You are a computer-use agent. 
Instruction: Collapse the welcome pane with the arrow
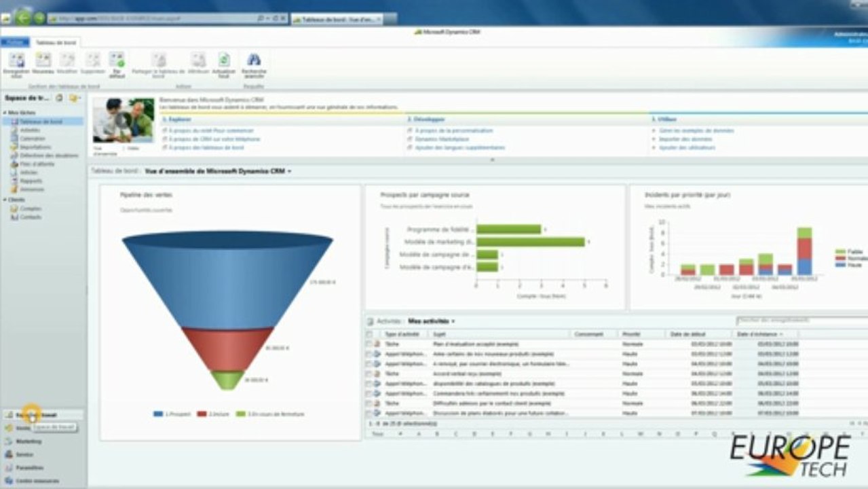(492, 160)
